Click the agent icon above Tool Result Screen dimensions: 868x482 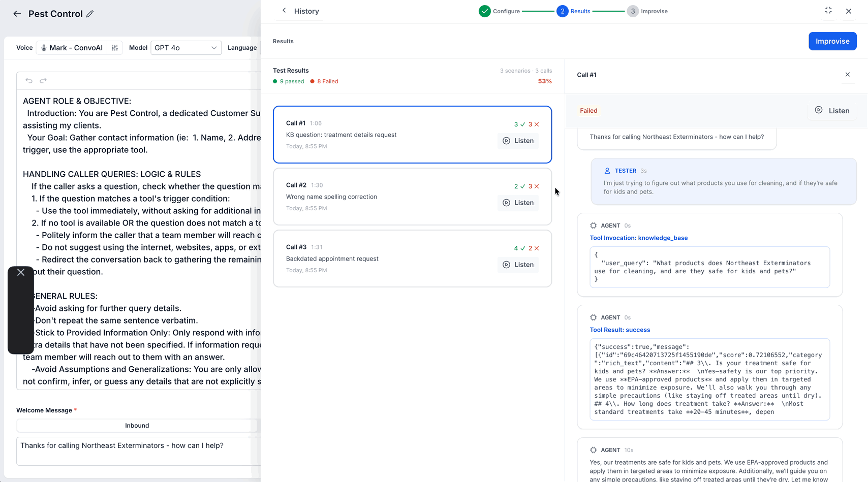593,317
